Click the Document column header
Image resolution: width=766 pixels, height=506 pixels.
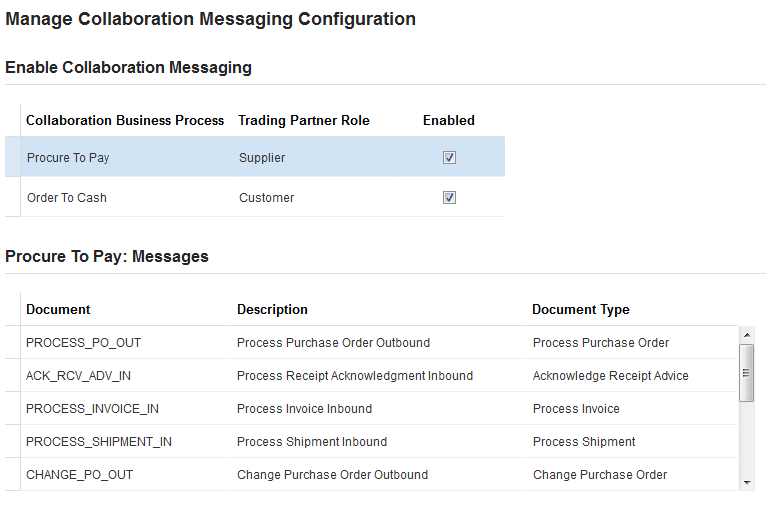click(x=58, y=310)
